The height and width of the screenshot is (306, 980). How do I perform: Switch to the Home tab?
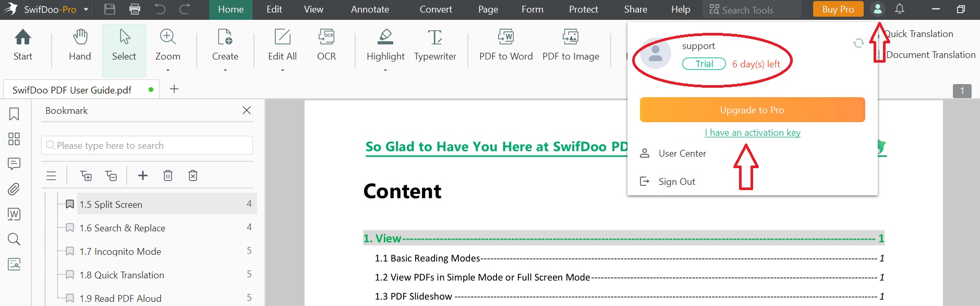(231, 9)
